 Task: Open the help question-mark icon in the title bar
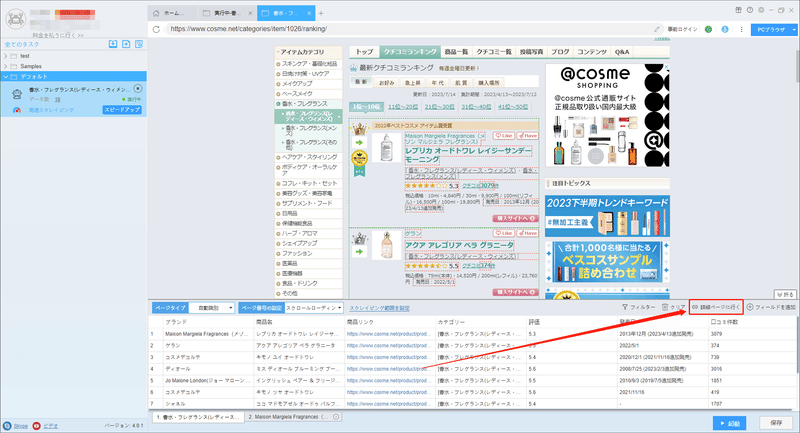click(x=749, y=10)
